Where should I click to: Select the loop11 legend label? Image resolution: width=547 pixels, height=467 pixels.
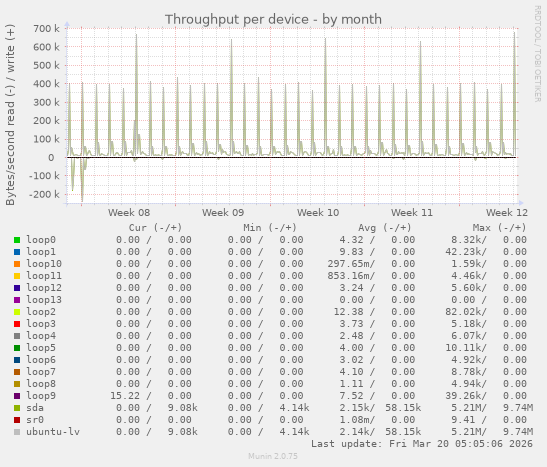click(x=44, y=276)
